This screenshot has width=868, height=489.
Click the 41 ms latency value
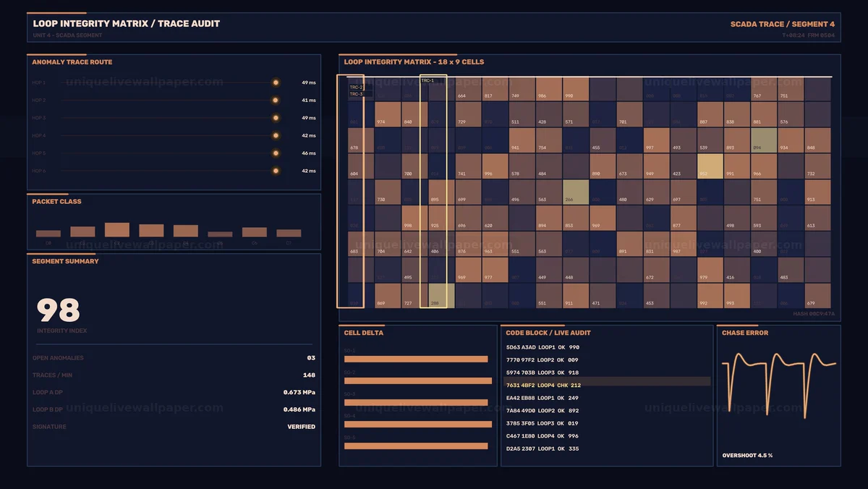coord(309,101)
